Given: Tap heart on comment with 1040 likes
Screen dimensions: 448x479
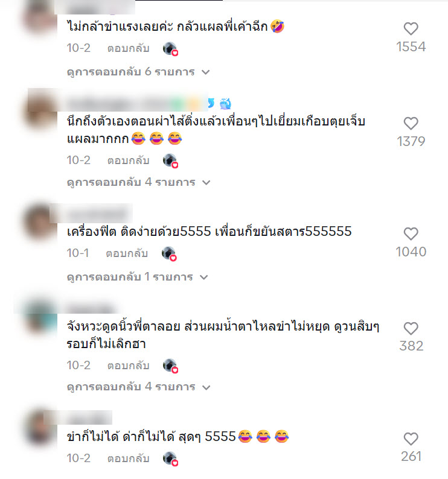Looking at the screenshot, I should [411, 234].
